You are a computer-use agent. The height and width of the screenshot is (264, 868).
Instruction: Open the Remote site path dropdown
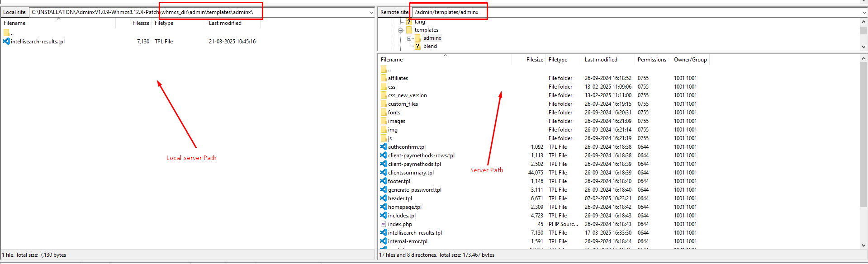[864, 13]
